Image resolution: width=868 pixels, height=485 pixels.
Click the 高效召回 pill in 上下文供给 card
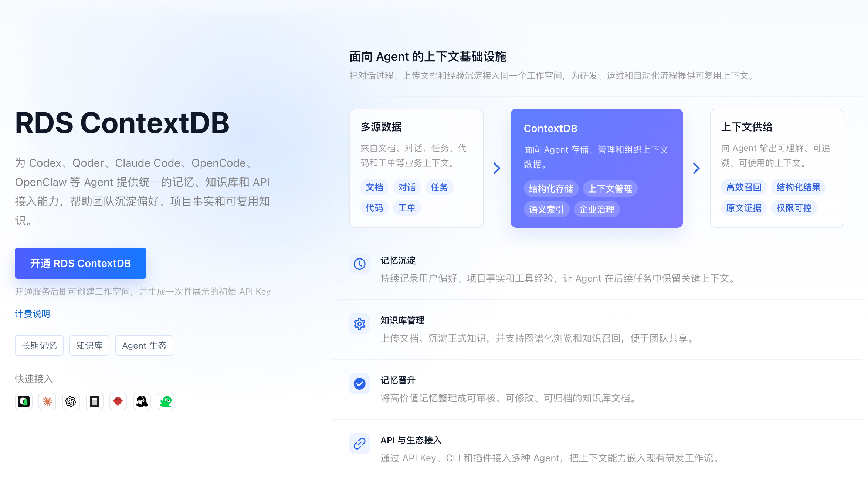coord(744,187)
